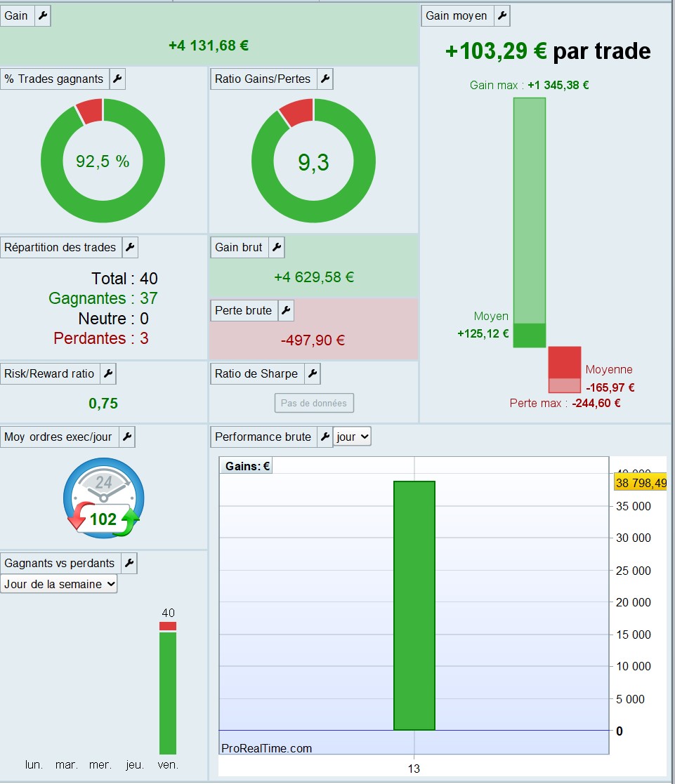The image size is (675, 784).
Task: Click wrench beside Ratio Gains/Pertes
Action: point(325,79)
